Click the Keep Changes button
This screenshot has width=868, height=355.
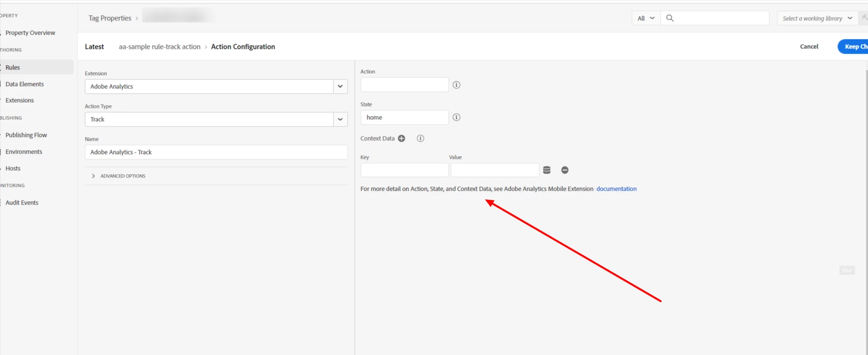point(853,47)
